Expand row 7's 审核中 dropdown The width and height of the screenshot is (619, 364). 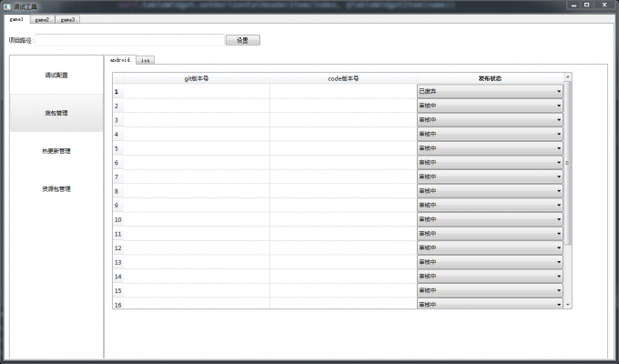click(x=490, y=177)
